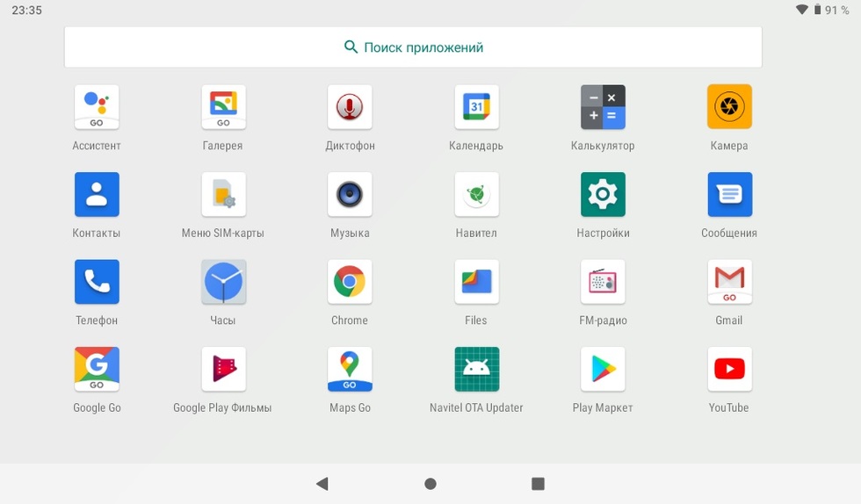Image resolution: width=861 pixels, height=504 pixels.
Task: Open the Play Маркет store
Action: (603, 369)
